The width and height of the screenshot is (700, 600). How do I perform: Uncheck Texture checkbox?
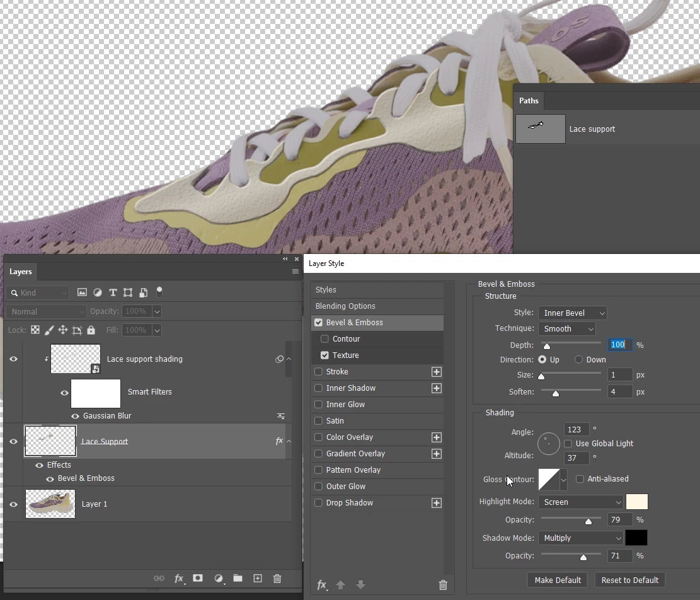(x=324, y=355)
